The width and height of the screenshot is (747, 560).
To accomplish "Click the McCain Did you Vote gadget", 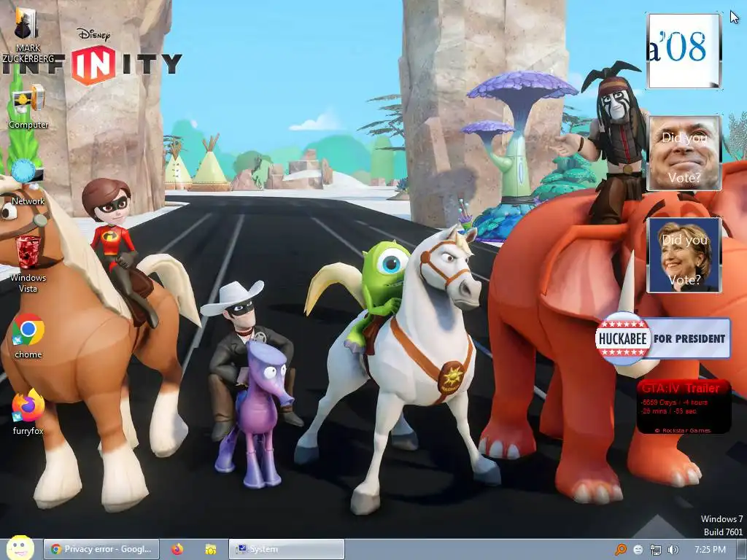I will click(x=684, y=153).
